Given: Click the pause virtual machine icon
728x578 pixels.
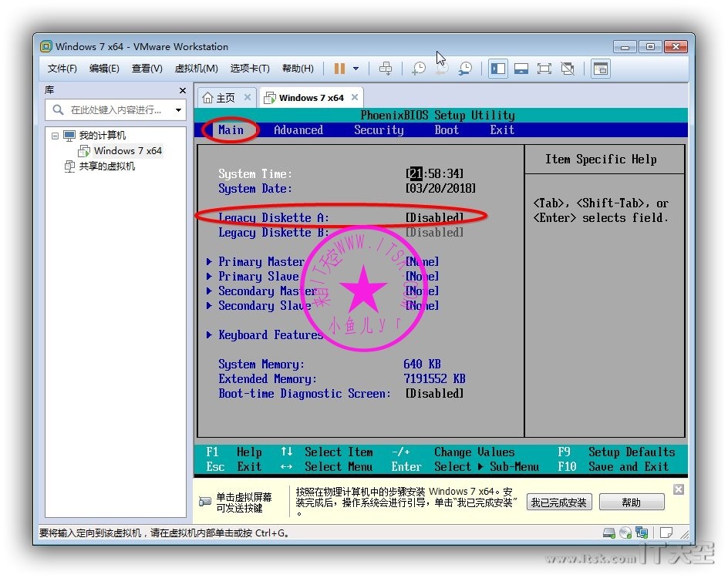Looking at the screenshot, I should coord(339,69).
